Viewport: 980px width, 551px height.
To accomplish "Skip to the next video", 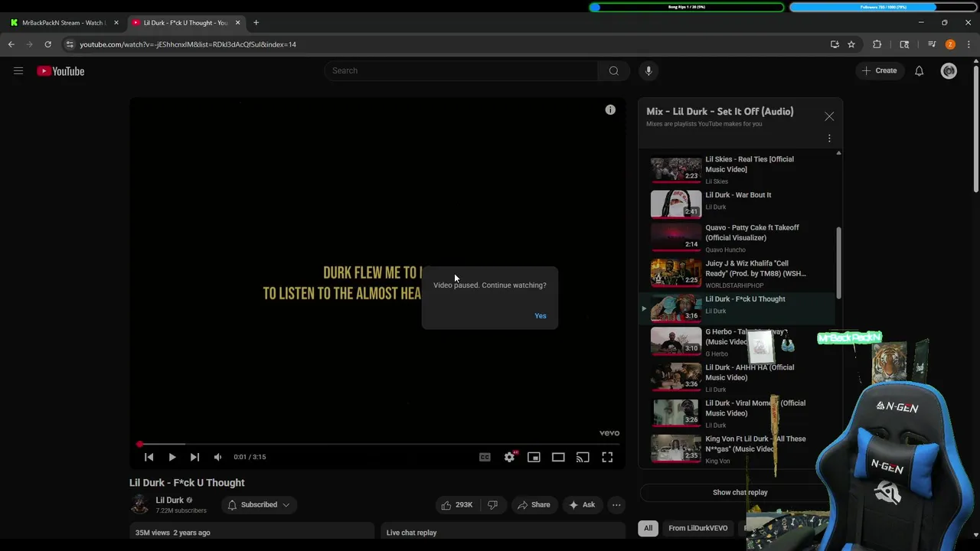I will pyautogui.click(x=194, y=457).
